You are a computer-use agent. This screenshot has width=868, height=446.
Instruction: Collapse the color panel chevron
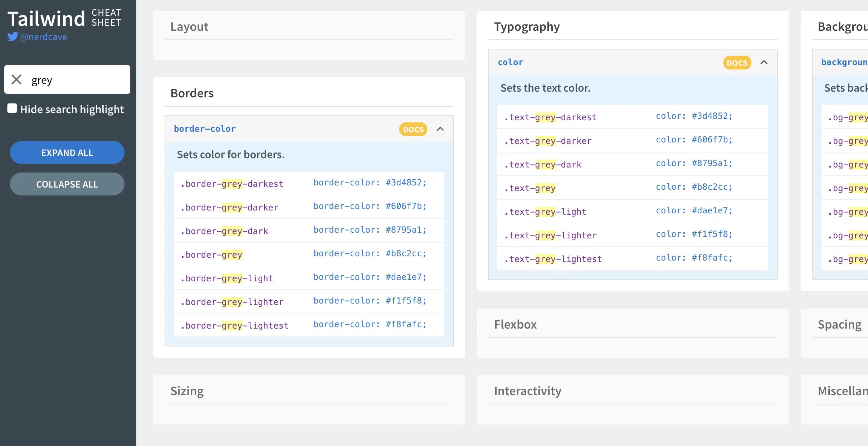point(764,63)
